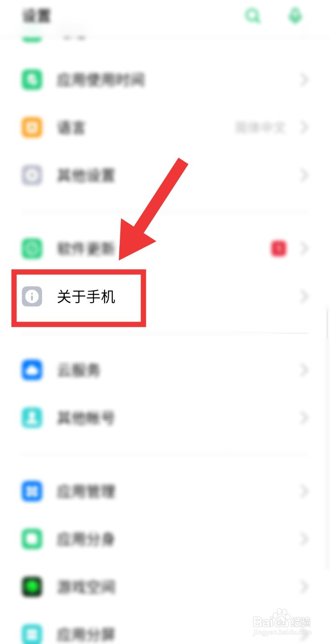330x644 pixels.
Task: Open 关于手机 (About phone) entry
Action: pyautogui.click(x=165, y=297)
